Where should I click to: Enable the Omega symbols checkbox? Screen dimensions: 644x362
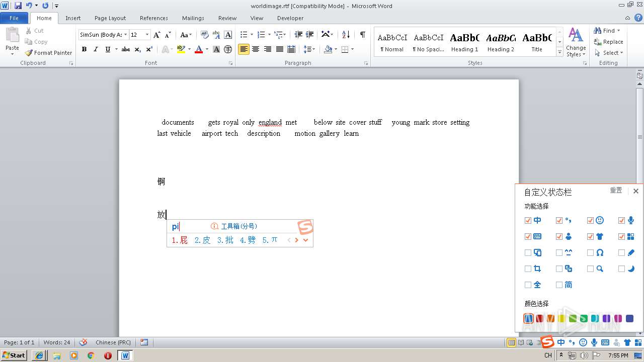tap(590, 253)
